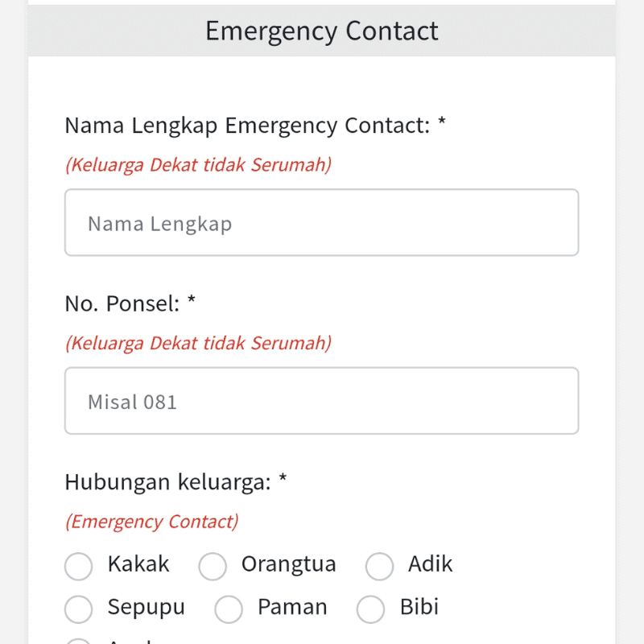Click the second Keluarga Dekat tidak Serumah note
644x644 pixels.
(199, 343)
